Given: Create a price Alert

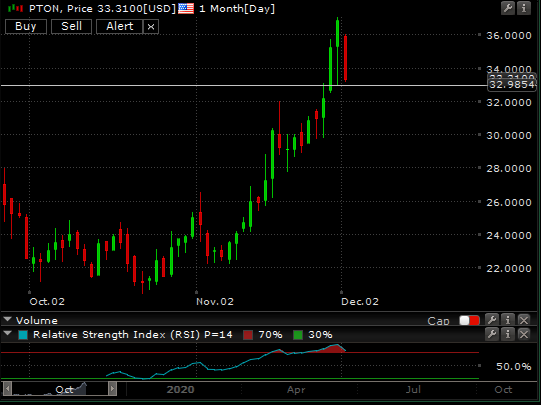Looking at the screenshot, I should pos(119,27).
